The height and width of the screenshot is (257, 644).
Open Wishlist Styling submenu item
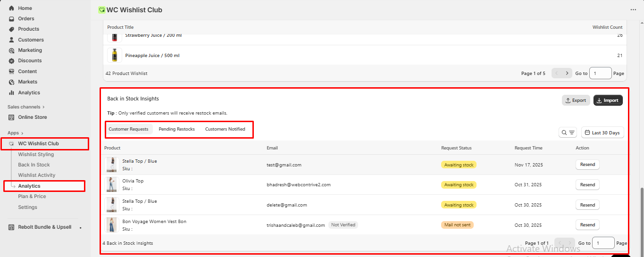click(x=36, y=155)
